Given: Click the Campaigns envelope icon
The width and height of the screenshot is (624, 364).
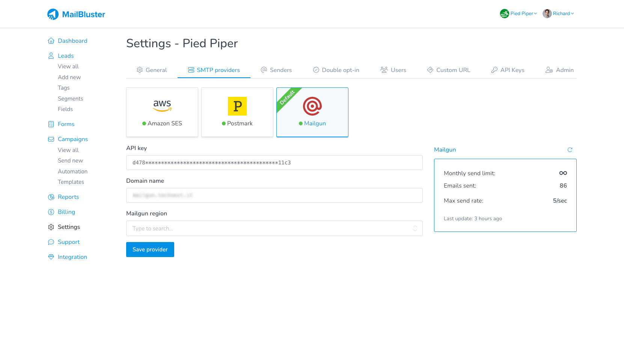Looking at the screenshot, I should [x=51, y=139].
